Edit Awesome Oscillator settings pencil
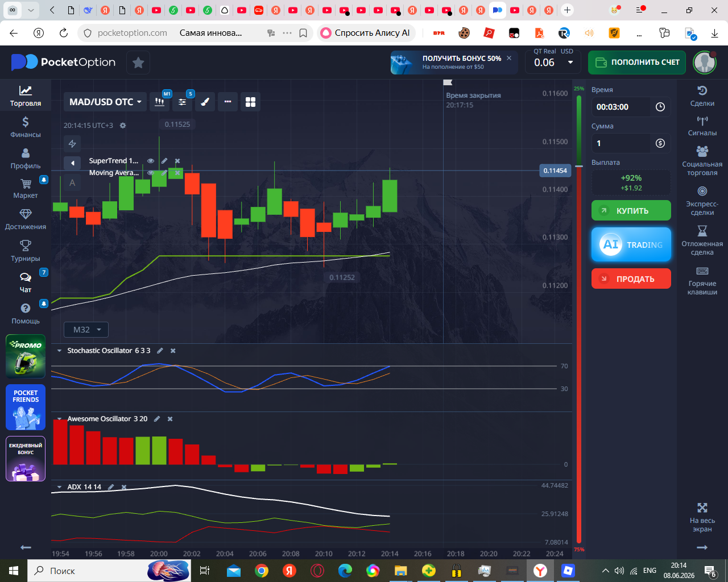 point(157,419)
